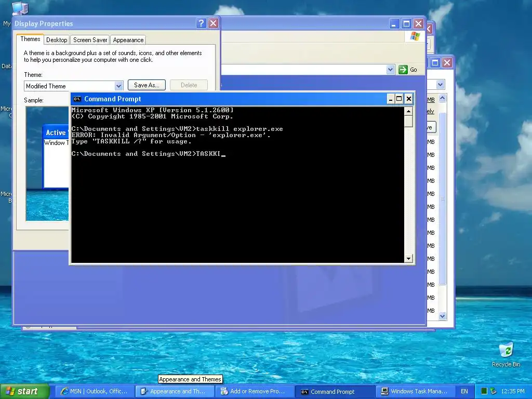
Task: Click the disabled Delete button
Action: coord(189,85)
